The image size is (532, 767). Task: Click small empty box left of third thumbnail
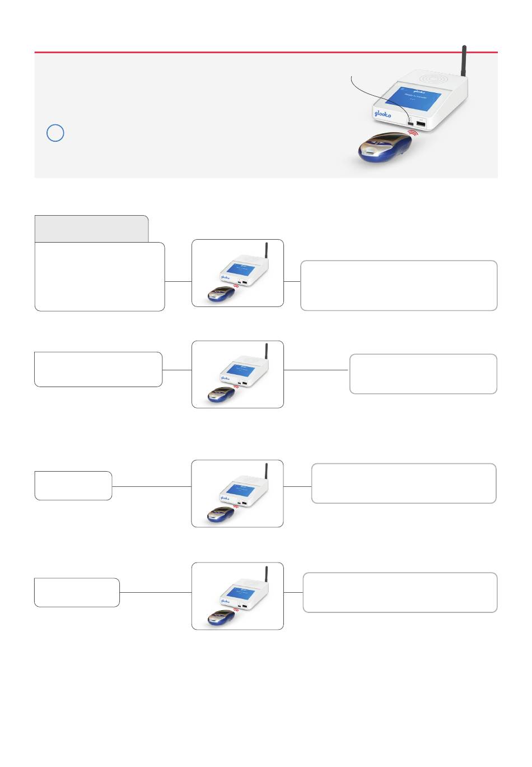click(73, 486)
